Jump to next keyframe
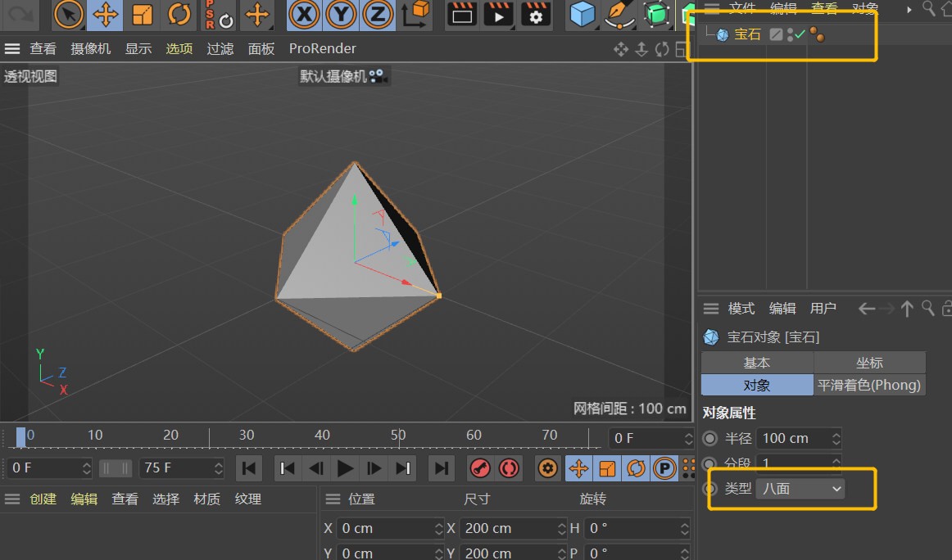This screenshot has height=560, width=952. (x=403, y=468)
